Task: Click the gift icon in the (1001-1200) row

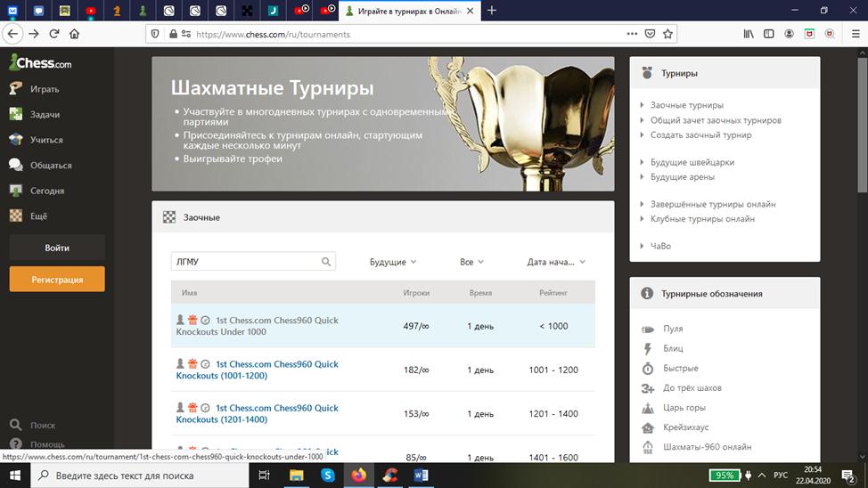Action: click(x=192, y=363)
